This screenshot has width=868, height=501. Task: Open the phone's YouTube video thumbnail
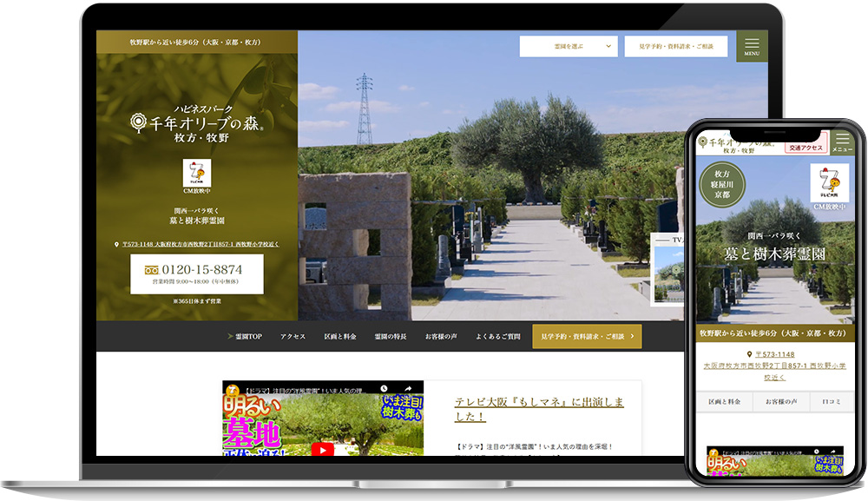coord(775,461)
